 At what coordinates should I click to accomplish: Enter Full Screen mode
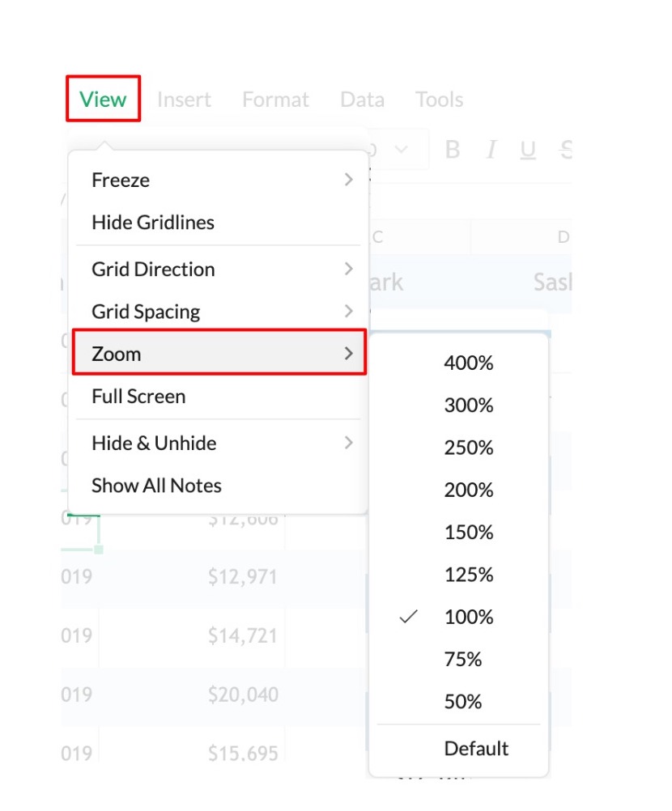138,397
